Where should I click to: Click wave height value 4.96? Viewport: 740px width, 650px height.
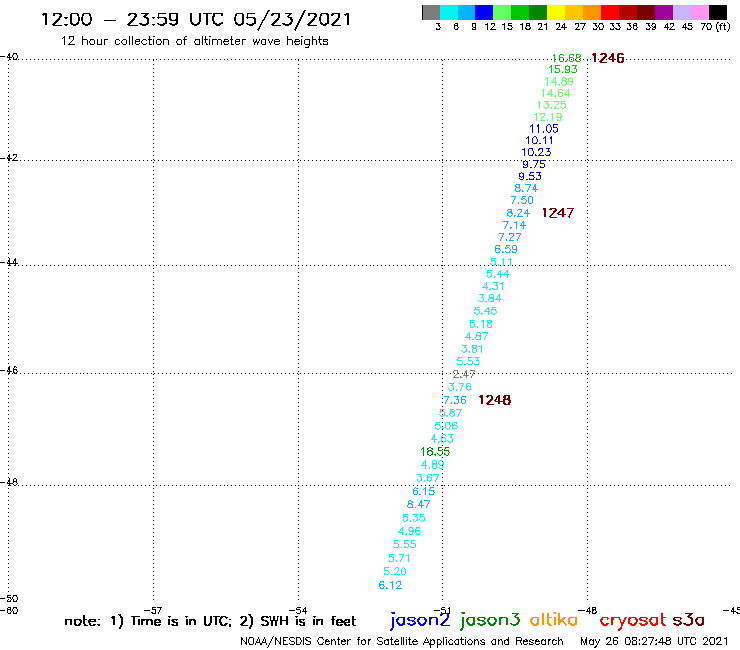pyautogui.click(x=410, y=531)
